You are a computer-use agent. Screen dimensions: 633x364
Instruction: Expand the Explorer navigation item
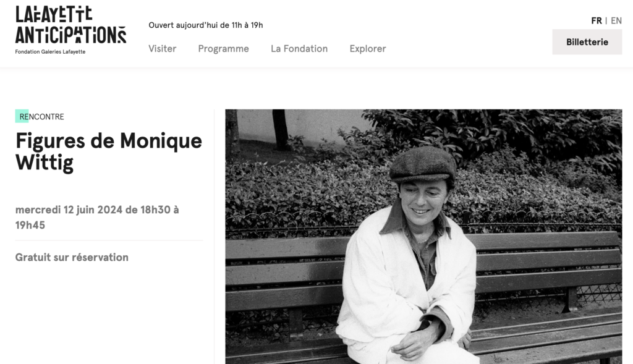(x=368, y=49)
